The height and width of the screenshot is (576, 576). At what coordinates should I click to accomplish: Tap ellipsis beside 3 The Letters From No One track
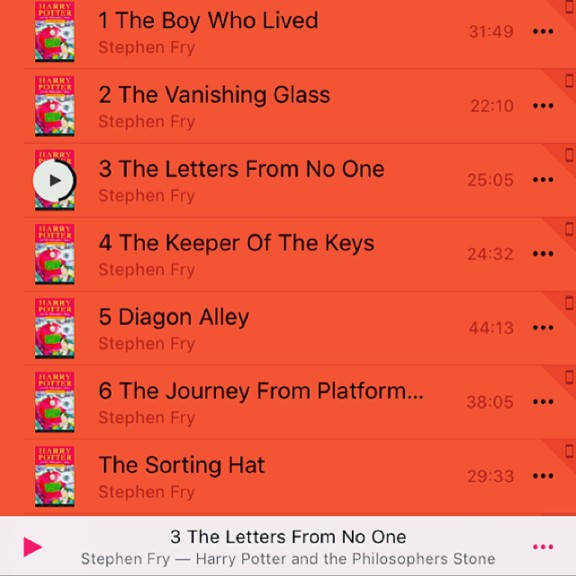[543, 180]
